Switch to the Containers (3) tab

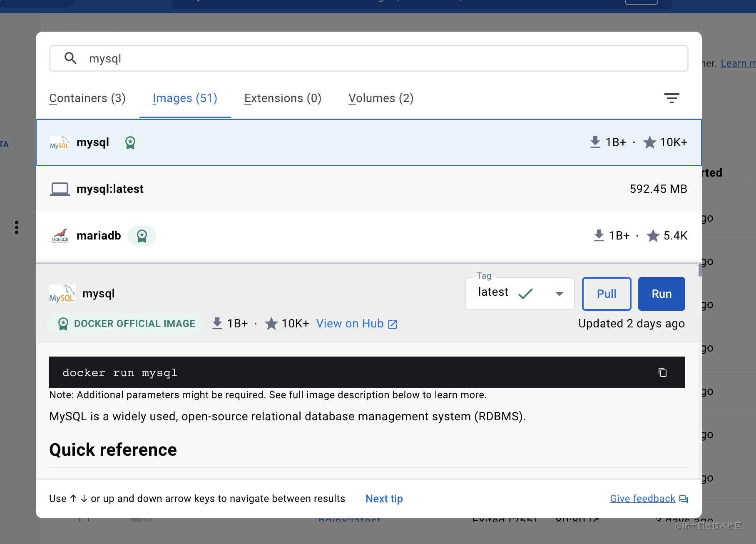click(x=87, y=98)
